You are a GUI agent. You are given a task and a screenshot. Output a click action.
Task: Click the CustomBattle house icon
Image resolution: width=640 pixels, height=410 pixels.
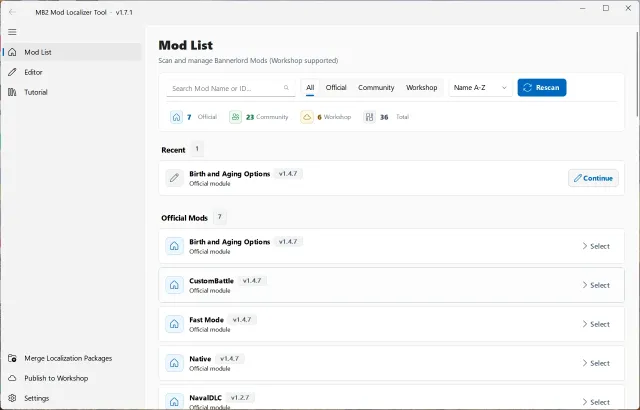(174, 285)
